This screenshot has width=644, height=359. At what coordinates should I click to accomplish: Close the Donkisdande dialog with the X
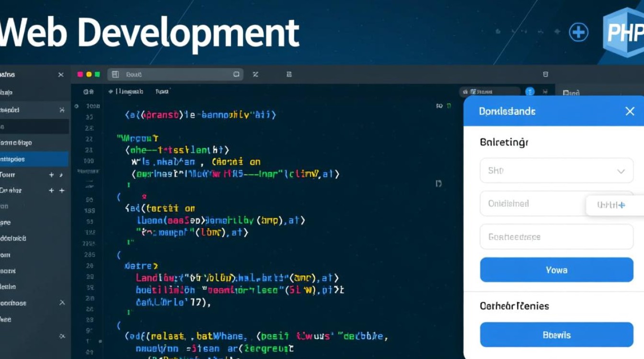(x=630, y=112)
